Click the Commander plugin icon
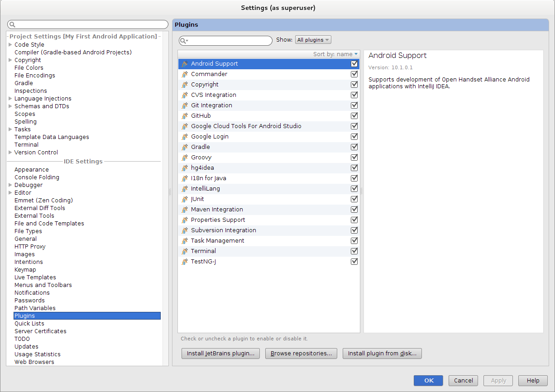The image size is (555, 392). pyautogui.click(x=185, y=74)
